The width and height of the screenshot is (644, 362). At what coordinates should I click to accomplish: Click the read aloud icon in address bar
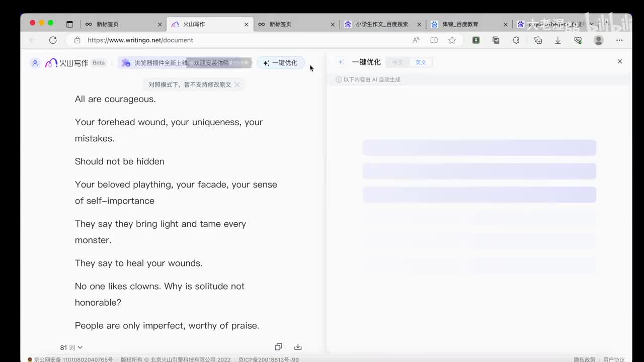pos(416,40)
